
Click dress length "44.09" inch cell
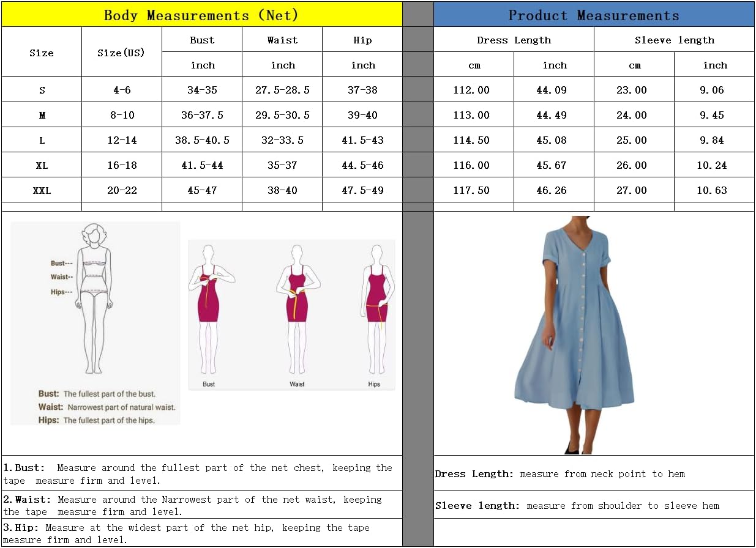point(554,90)
